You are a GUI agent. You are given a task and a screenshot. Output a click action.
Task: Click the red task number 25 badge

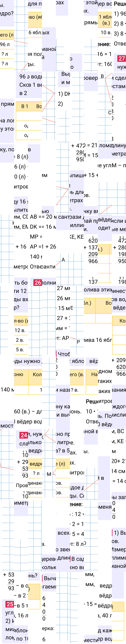point(10,604)
